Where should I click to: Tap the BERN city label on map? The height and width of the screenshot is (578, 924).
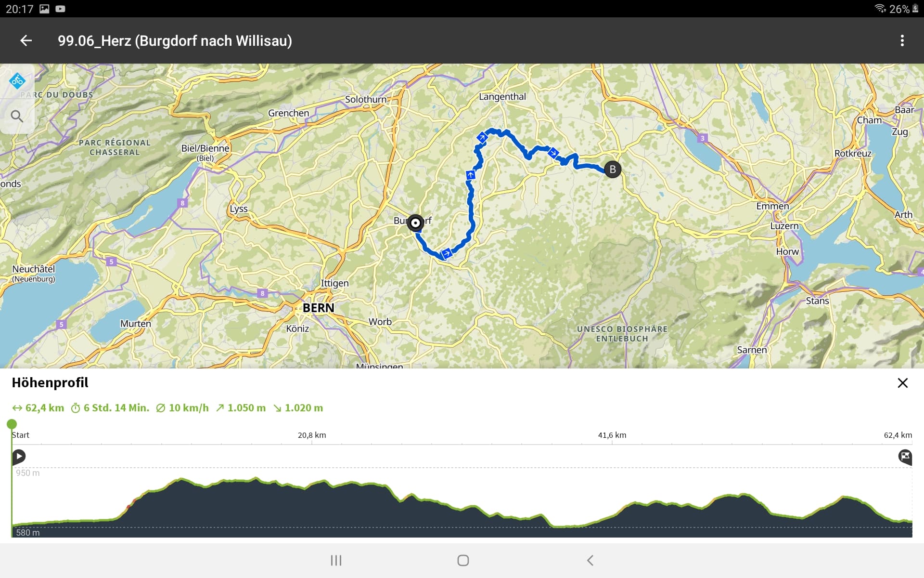point(318,308)
